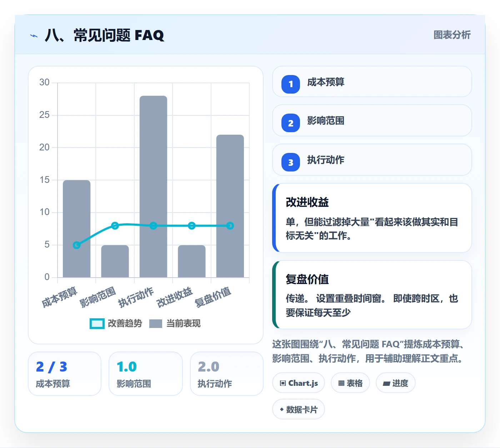Open the 图表分析 label in the header
This screenshot has width=500, height=448.
tap(452, 35)
